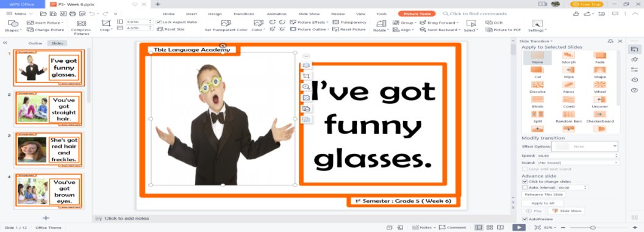Start slideshow from status bar play button

pyautogui.click(x=519, y=228)
